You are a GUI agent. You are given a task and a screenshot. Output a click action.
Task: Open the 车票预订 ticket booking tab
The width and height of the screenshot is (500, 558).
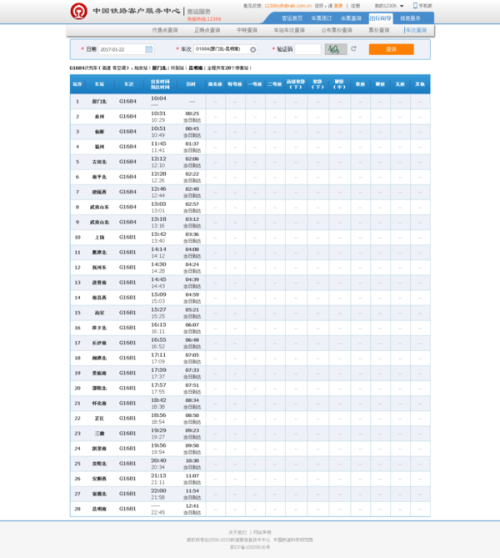[x=321, y=18]
